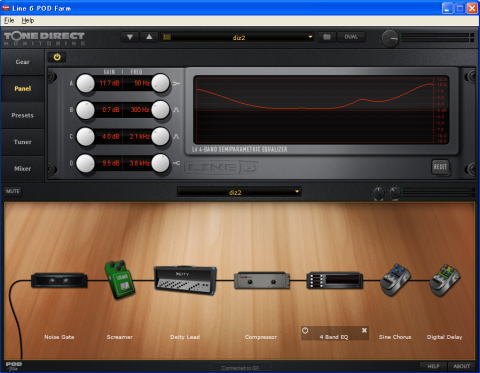Open the File menu

pyautogui.click(x=9, y=21)
